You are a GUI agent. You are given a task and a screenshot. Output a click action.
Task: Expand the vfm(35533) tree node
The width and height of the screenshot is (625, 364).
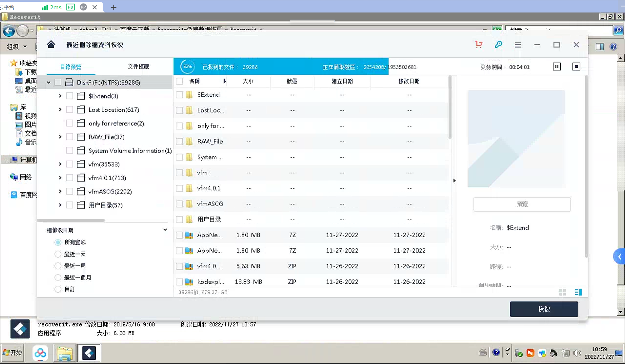pos(60,164)
